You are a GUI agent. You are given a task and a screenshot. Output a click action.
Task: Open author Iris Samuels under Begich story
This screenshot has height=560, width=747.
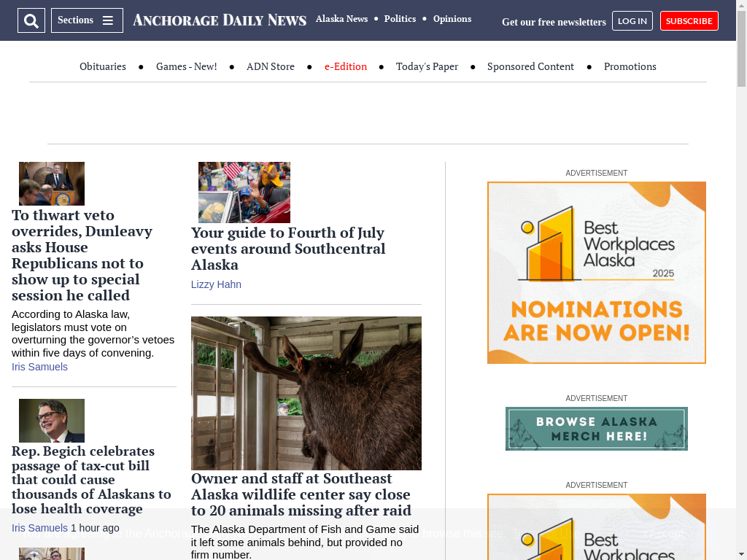[x=39, y=528]
